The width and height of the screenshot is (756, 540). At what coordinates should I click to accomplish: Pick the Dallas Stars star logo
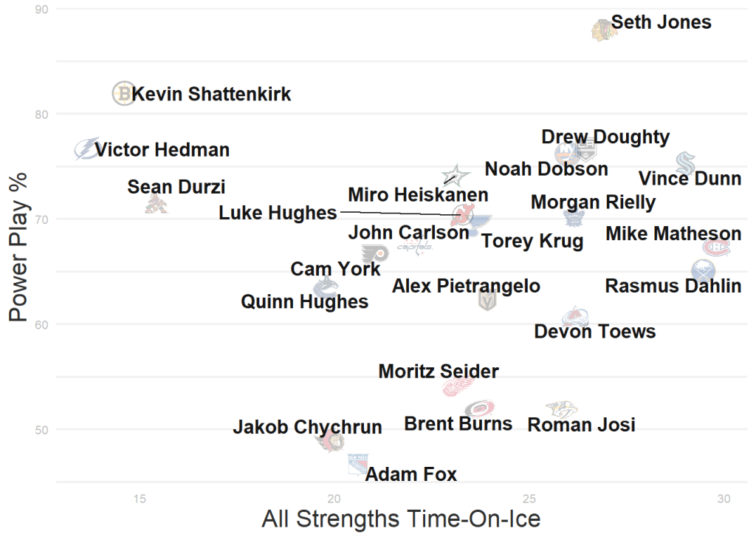(x=456, y=176)
